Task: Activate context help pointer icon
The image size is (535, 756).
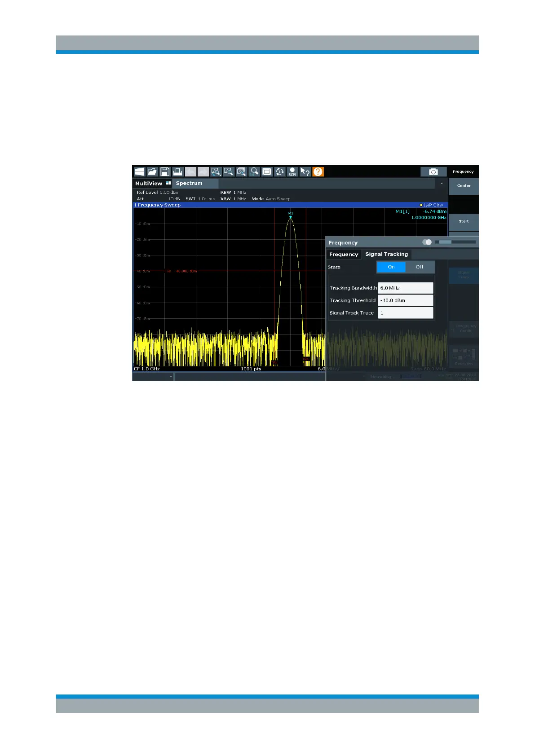Action: [305, 171]
